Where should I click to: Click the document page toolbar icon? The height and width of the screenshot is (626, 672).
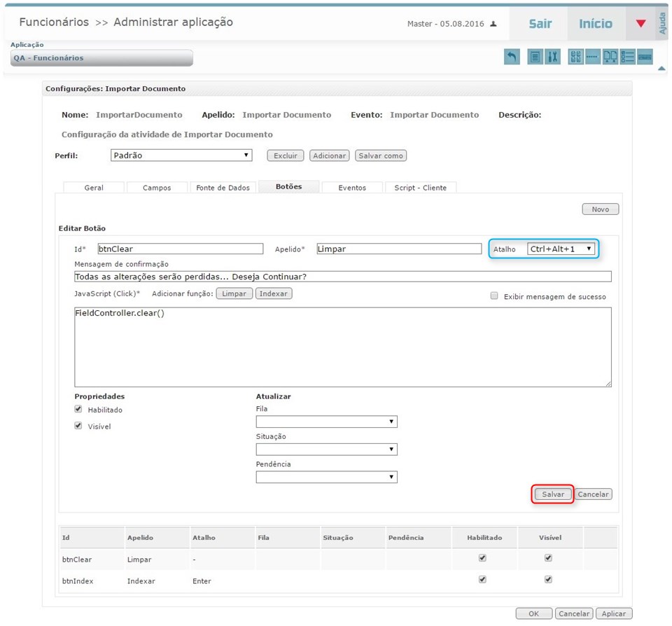tap(535, 57)
